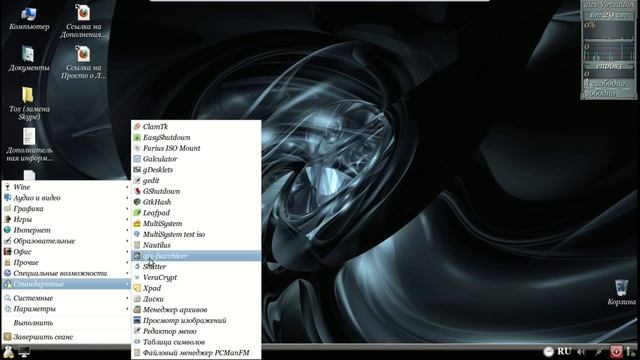Open the Параметры menu category

(66, 309)
